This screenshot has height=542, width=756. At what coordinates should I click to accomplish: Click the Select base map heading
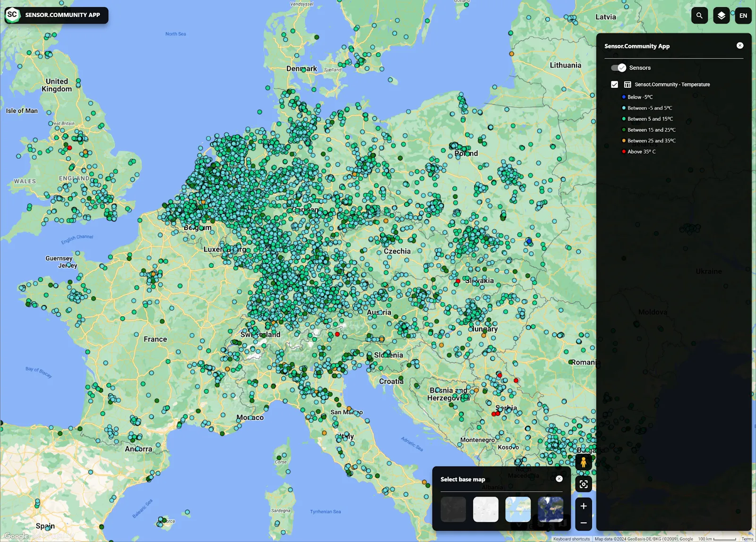[x=463, y=479]
